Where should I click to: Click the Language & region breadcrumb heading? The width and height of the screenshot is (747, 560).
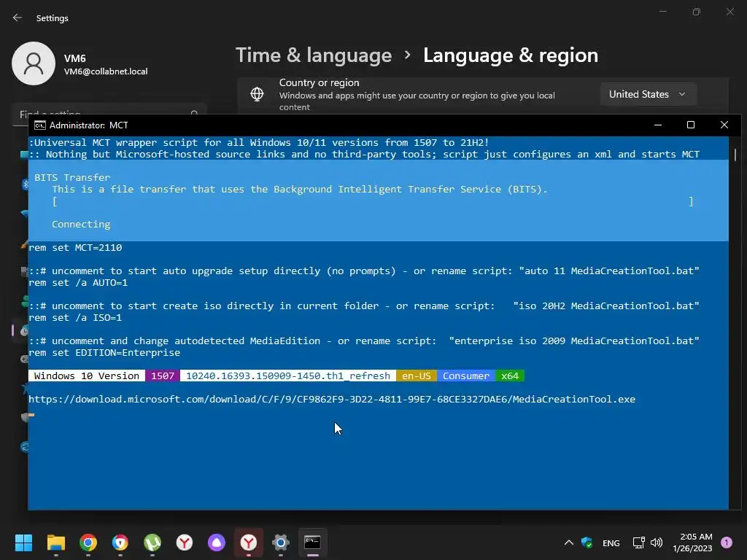(x=511, y=55)
